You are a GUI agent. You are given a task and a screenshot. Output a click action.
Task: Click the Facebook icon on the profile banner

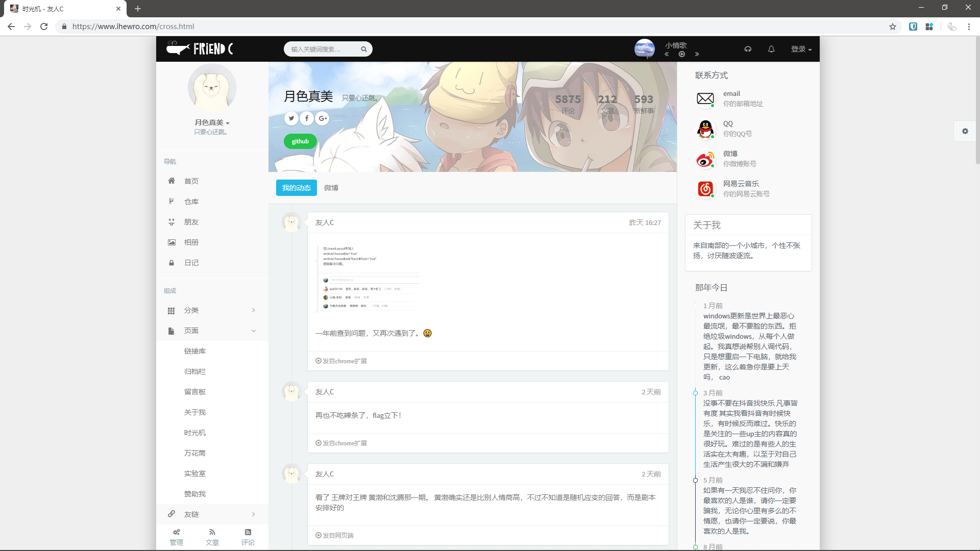307,118
